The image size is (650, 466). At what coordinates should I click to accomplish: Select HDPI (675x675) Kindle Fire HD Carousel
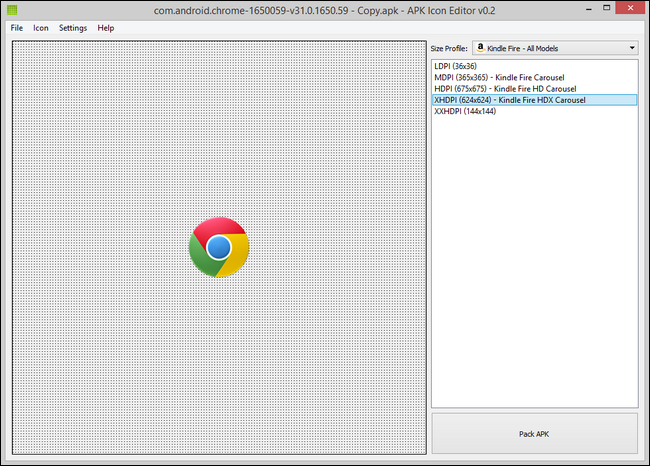pos(534,88)
